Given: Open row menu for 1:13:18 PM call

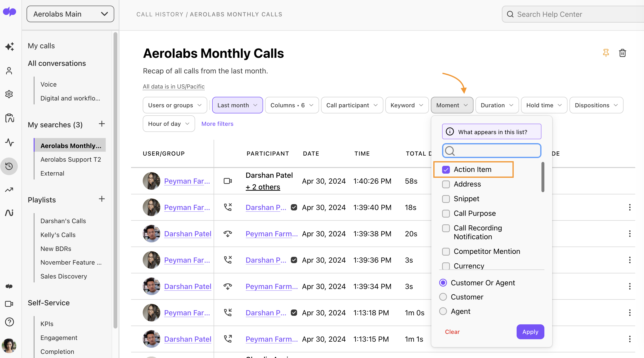Looking at the screenshot, I should point(630,312).
